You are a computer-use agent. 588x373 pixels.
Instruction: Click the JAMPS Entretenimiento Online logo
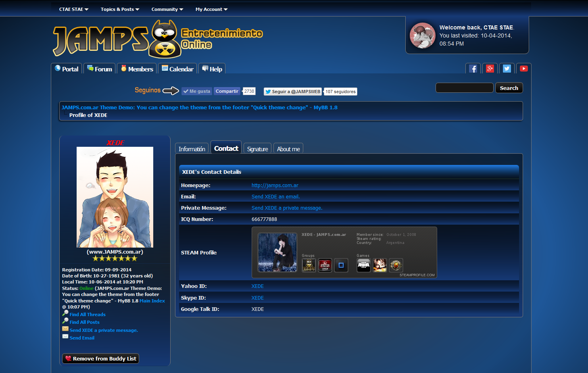click(x=158, y=39)
